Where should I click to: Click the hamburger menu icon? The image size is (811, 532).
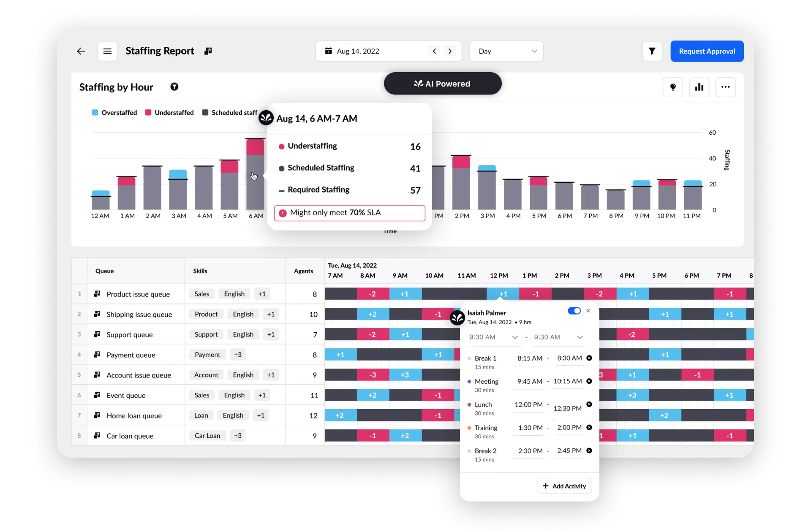[x=107, y=51]
